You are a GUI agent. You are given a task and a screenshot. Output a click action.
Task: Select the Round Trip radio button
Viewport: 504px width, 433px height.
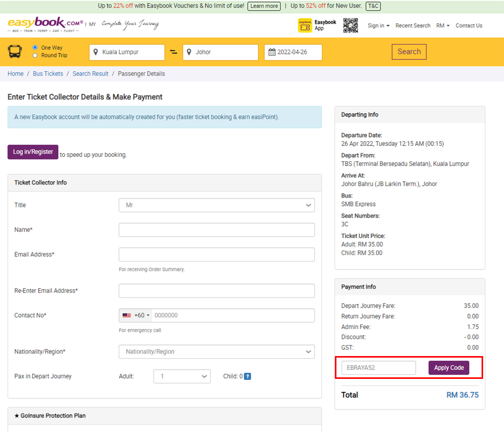[x=35, y=55]
